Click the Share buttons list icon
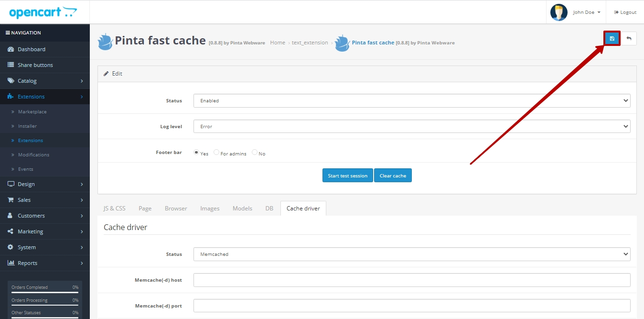Image resolution: width=644 pixels, height=319 pixels. (11, 65)
